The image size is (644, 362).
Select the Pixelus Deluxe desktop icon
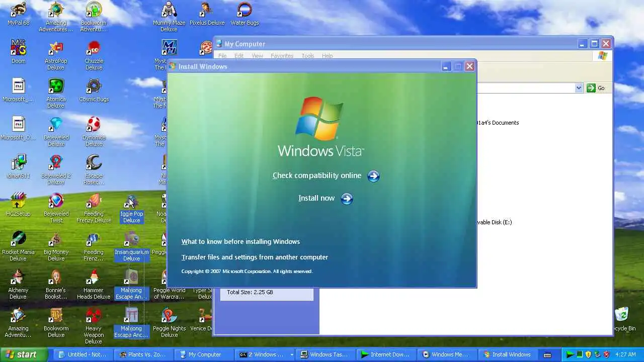(207, 14)
